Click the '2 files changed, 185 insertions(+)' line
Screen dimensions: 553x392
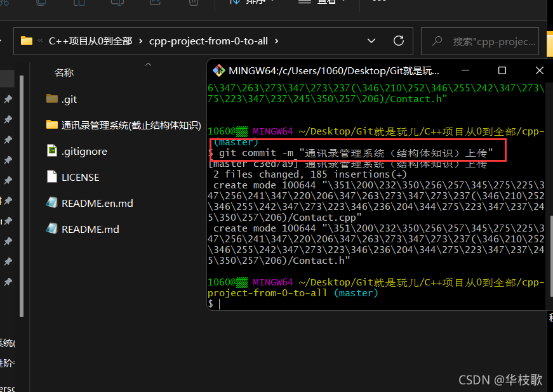[310, 174]
